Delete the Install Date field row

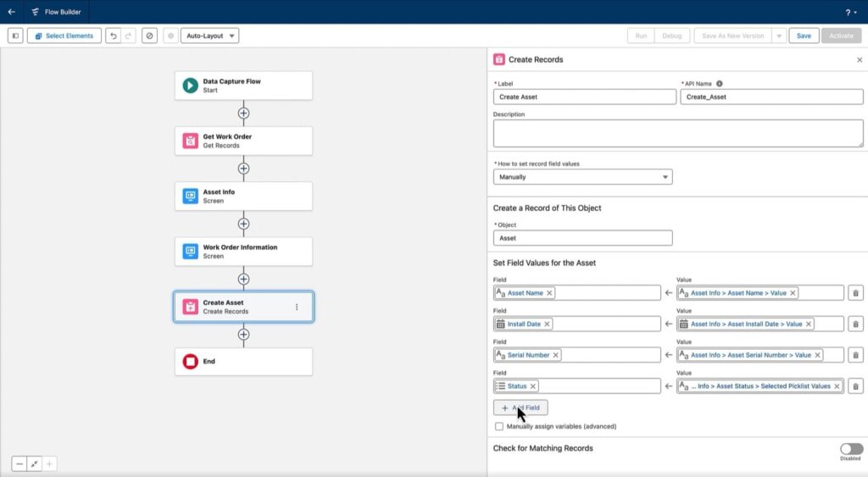click(x=855, y=324)
